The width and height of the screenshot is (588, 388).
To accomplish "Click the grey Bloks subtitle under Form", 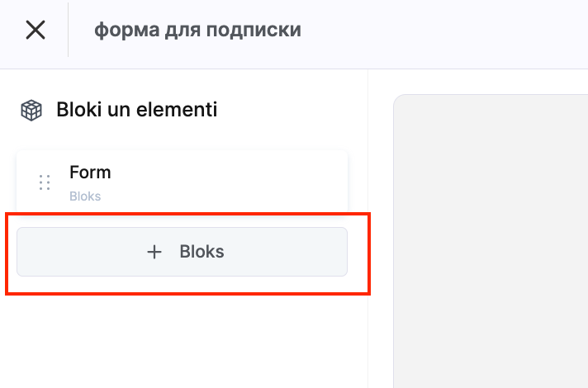I will point(85,196).
